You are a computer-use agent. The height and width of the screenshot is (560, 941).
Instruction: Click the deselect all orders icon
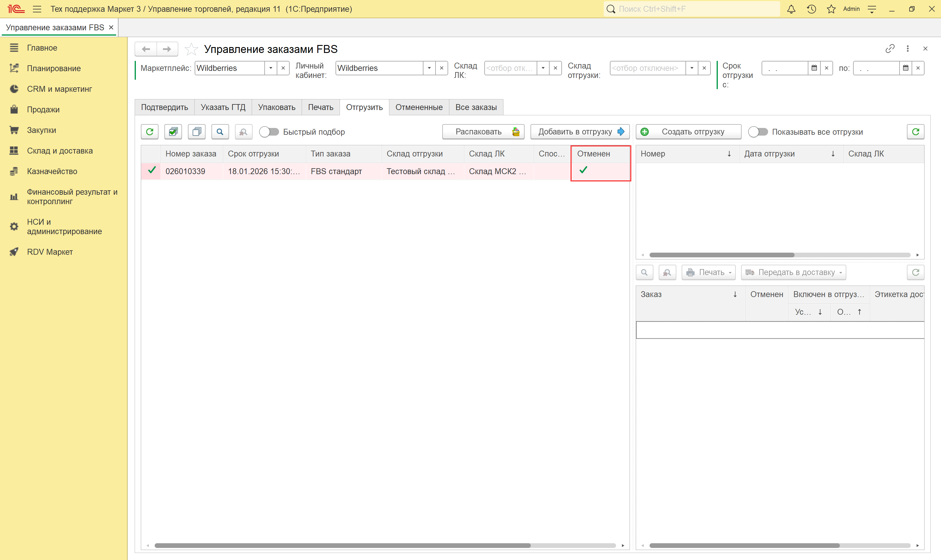click(196, 132)
